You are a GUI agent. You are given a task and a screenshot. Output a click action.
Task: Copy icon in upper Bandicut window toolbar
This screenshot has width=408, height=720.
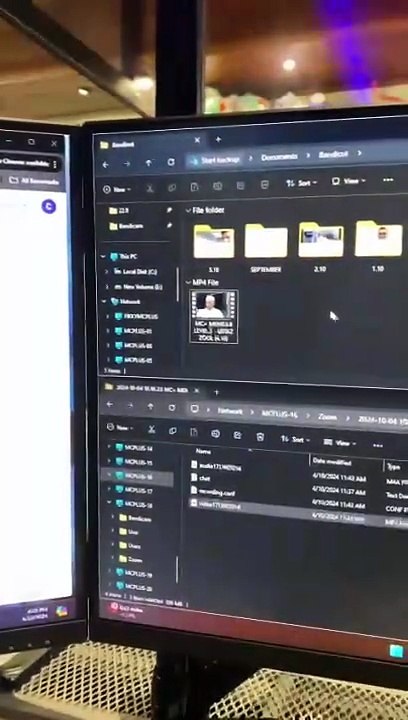click(x=172, y=187)
